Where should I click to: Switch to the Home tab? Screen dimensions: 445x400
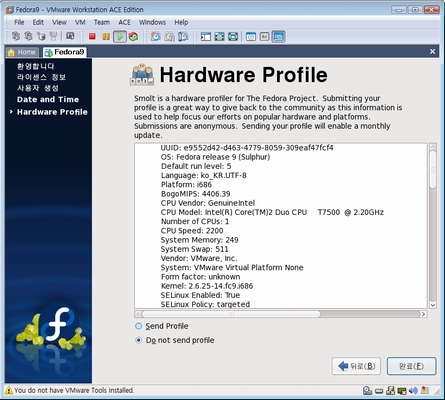click(x=22, y=52)
